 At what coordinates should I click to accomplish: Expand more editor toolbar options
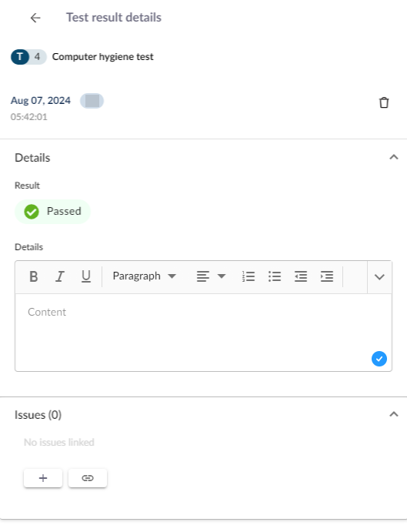pyautogui.click(x=379, y=277)
